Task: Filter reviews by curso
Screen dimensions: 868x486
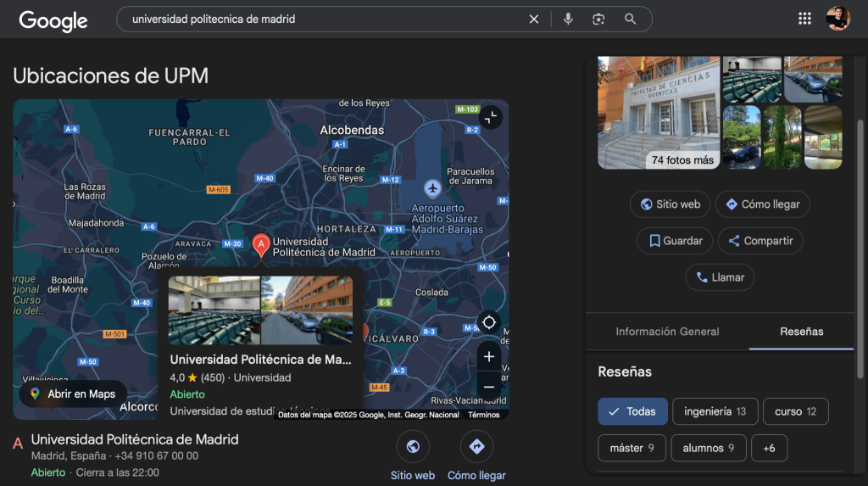Action: 795,411
